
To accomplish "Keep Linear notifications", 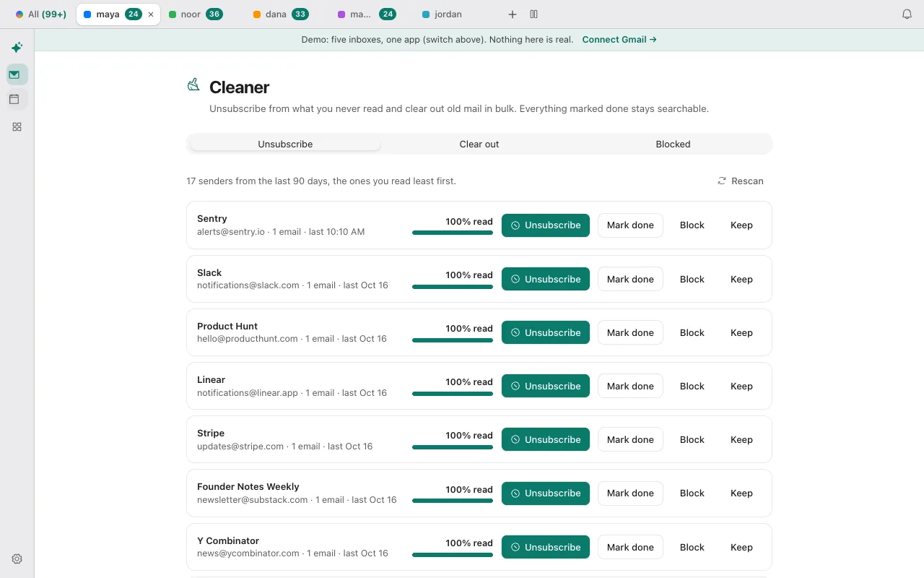I will coord(741,386).
